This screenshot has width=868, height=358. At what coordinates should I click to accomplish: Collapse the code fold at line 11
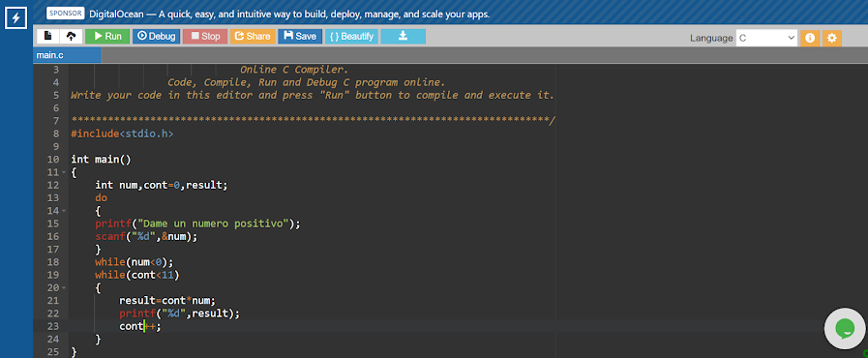(64, 172)
